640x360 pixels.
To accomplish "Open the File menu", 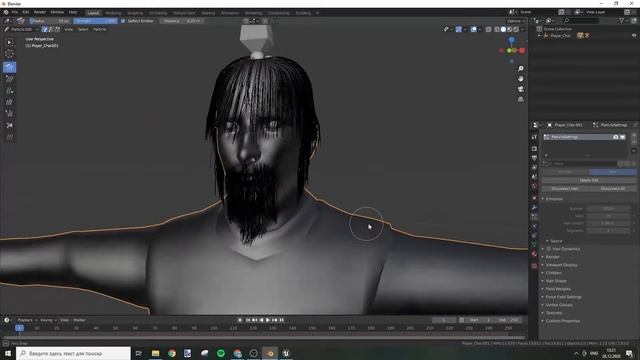I will (x=15, y=12).
